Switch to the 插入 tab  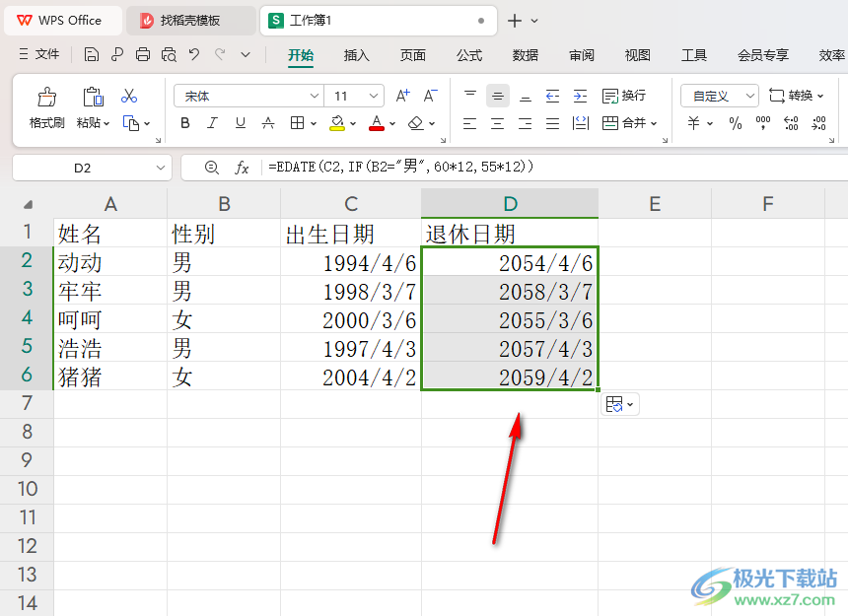click(x=356, y=55)
